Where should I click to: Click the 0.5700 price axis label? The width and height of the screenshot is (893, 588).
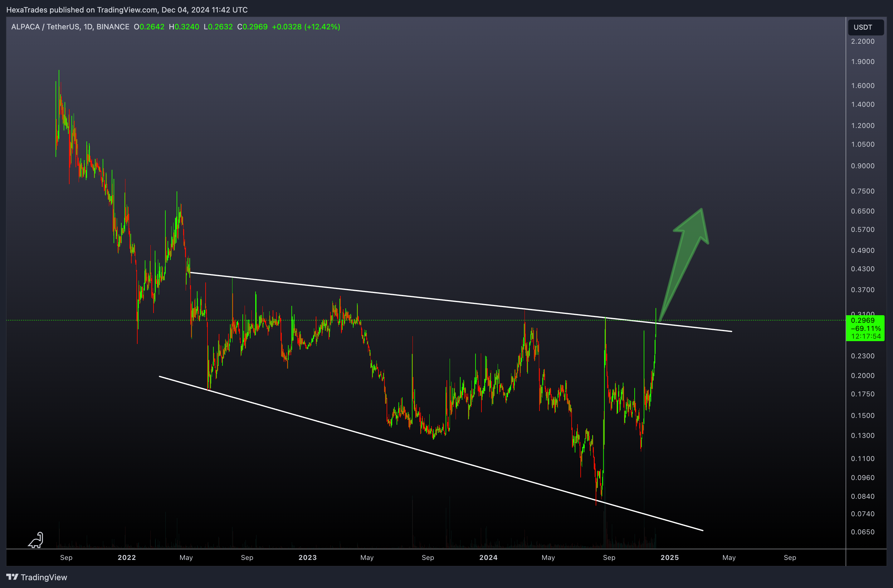click(x=863, y=230)
